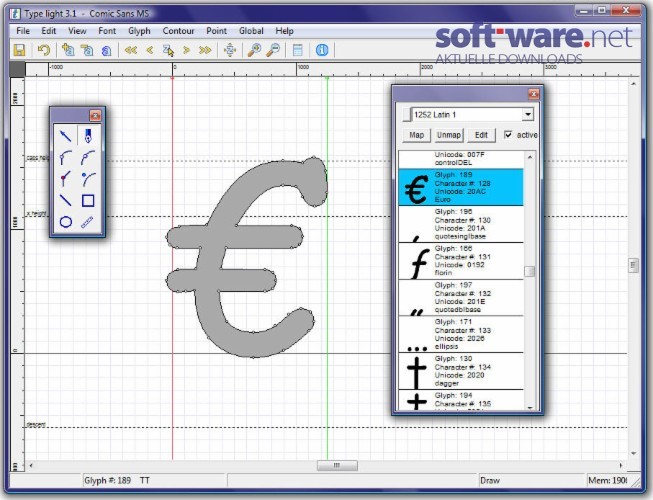This screenshot has height=500, width=653.
Task: Click the select glyph icon with cursor
Action: point(168,50)
